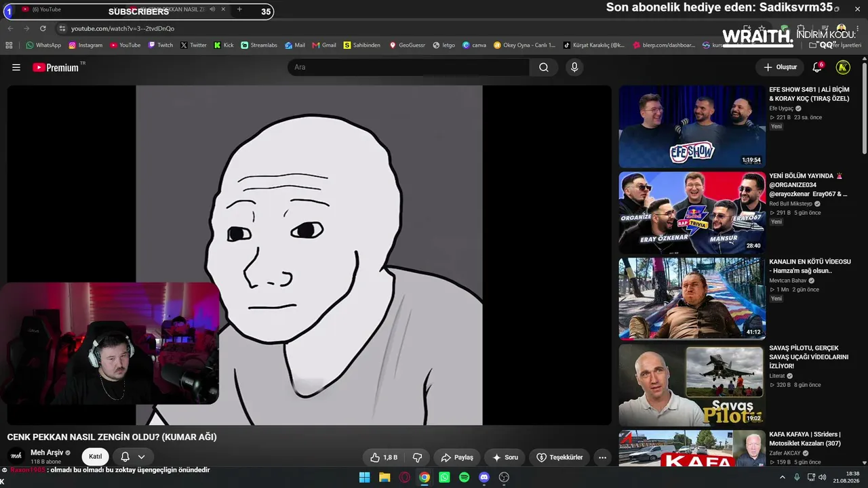Open the YouTube bookmark in bookmarks bar
This screenshot has width=868, height=488.
(x=125, y=45)
